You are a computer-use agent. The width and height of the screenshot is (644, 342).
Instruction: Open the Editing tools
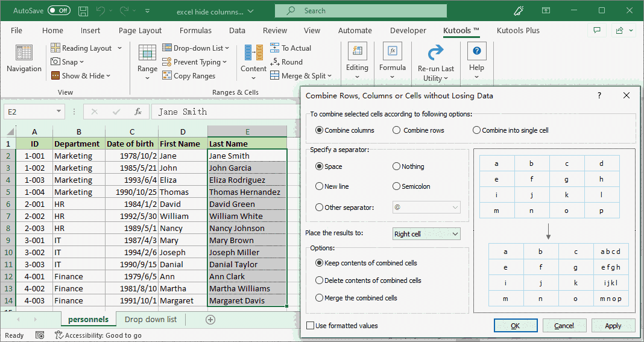click(x=357, y=61)
